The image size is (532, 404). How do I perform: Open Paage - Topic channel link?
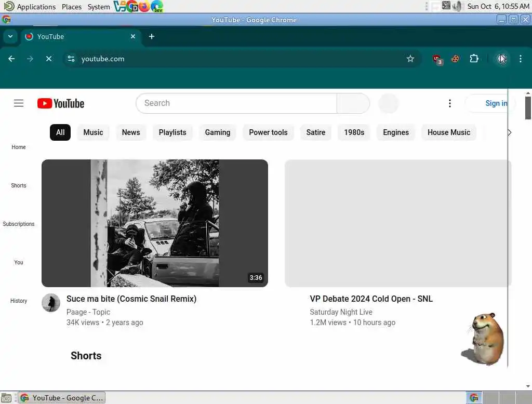[x=88, y=312]
